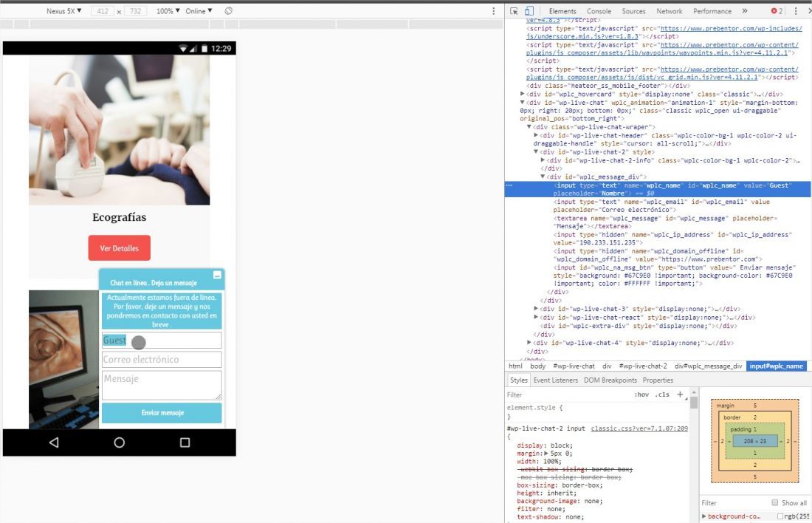Image resolution: width=812 pixels, height=523 pixels.
Task: Open the waypoints.min.js script link
Action: click(662, 49)
